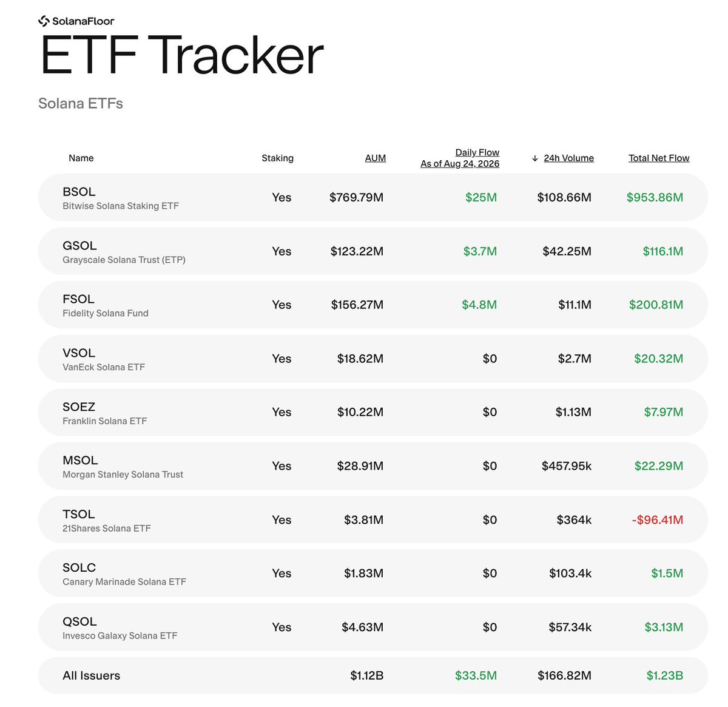This screenshot has width=728, height=707.
Task: Click the Staking column header
Action: pyautogui.click(x=277, y=158)
